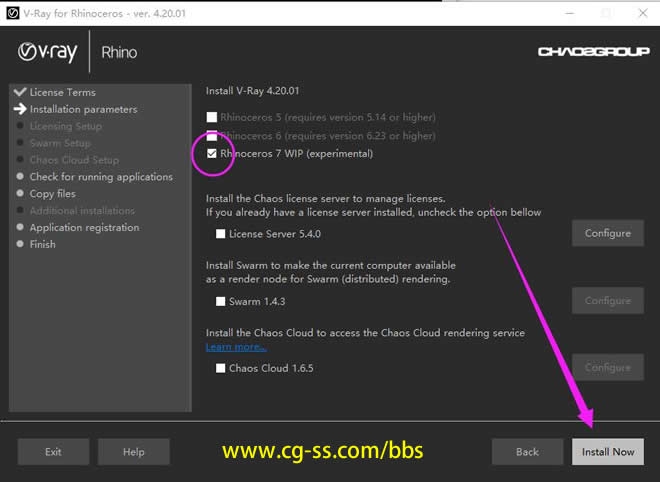Viewport: 660px width, 482px height.
Task: Follow the Learn more link
Action: (236, 347)
